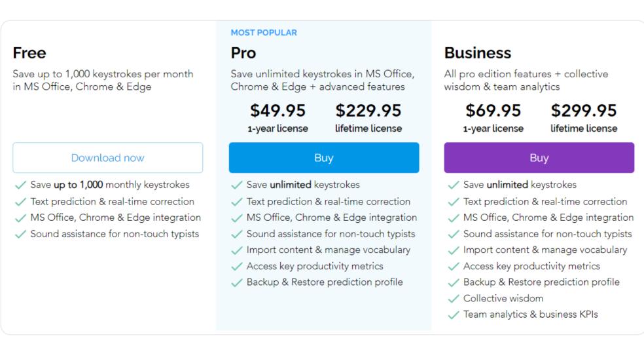Click the MOST POPULAR label
The image size is (644, 363).
(264, 33)
